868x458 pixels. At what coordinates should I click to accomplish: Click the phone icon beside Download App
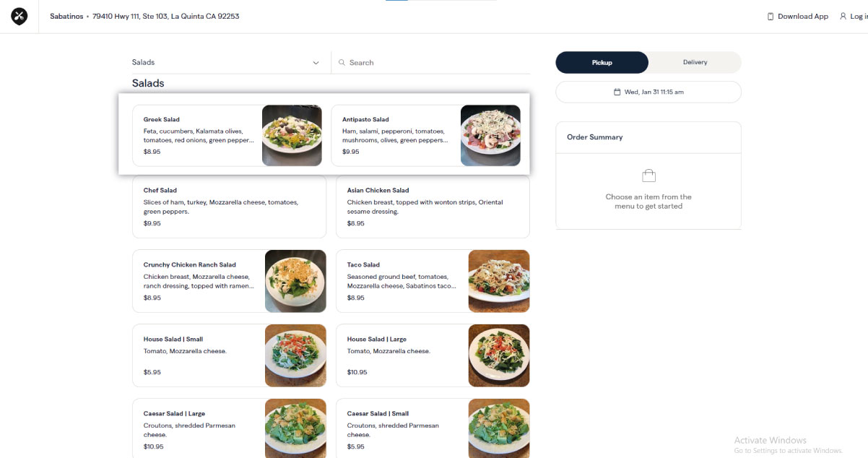coord(770,16)
